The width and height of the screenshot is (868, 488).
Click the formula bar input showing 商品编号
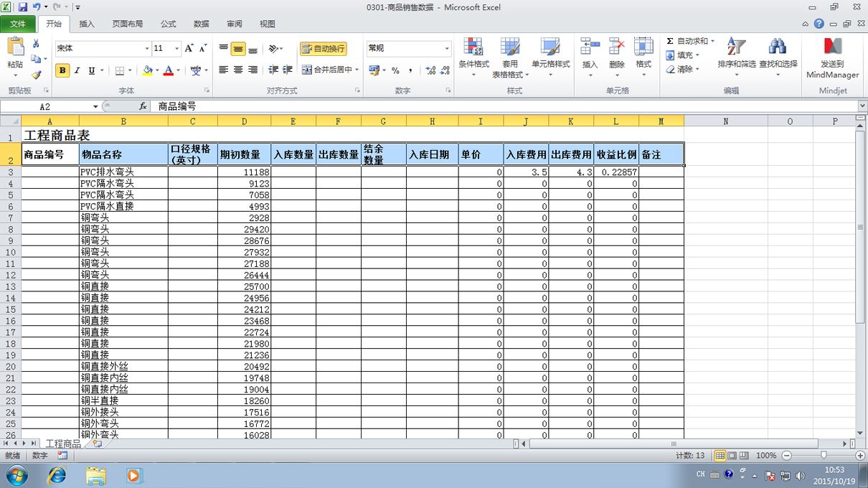pos(505,106)
